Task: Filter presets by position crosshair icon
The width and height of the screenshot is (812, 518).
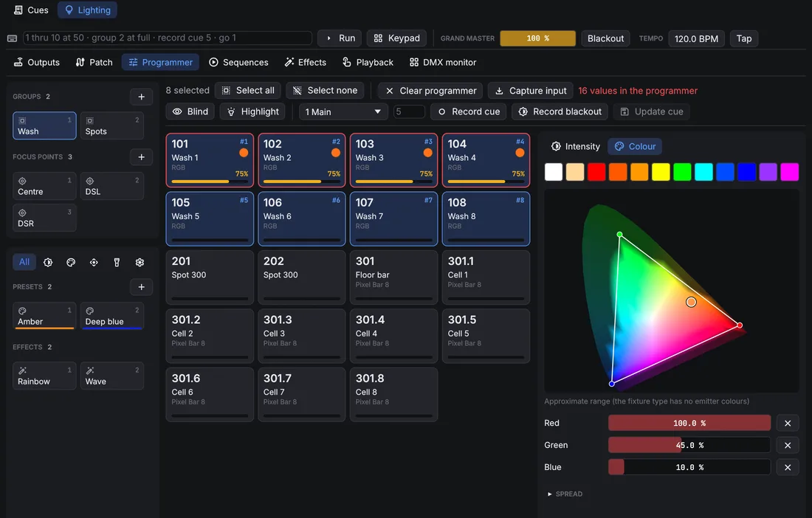Action: point(94,263)
